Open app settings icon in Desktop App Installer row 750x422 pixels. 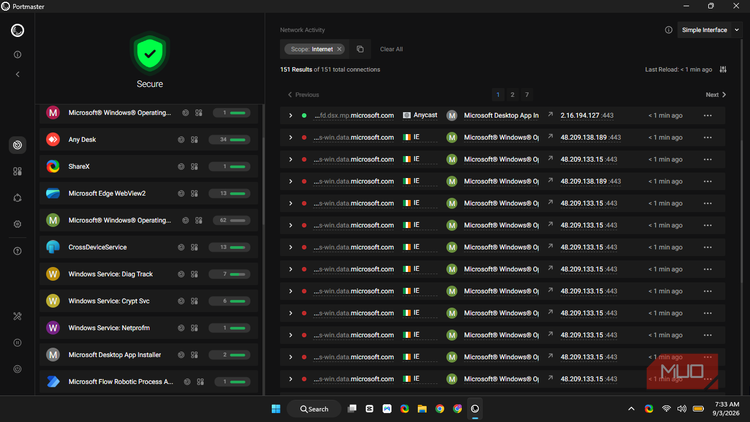[194, 355]
